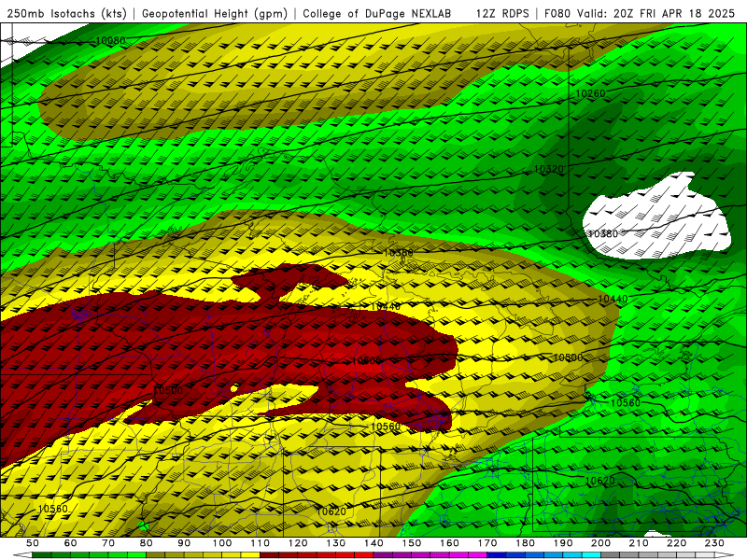Click the "College of DuPage NEXLAB" text

[376, 14]
